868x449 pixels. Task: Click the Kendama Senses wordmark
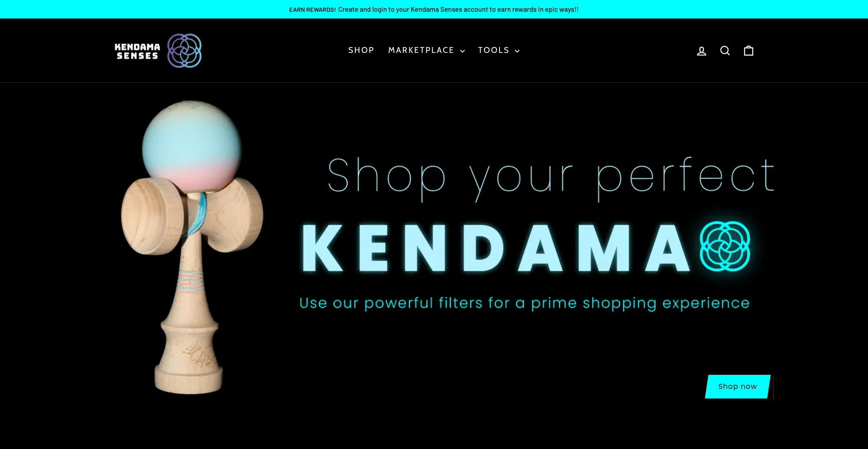click(x=137, y=52)
